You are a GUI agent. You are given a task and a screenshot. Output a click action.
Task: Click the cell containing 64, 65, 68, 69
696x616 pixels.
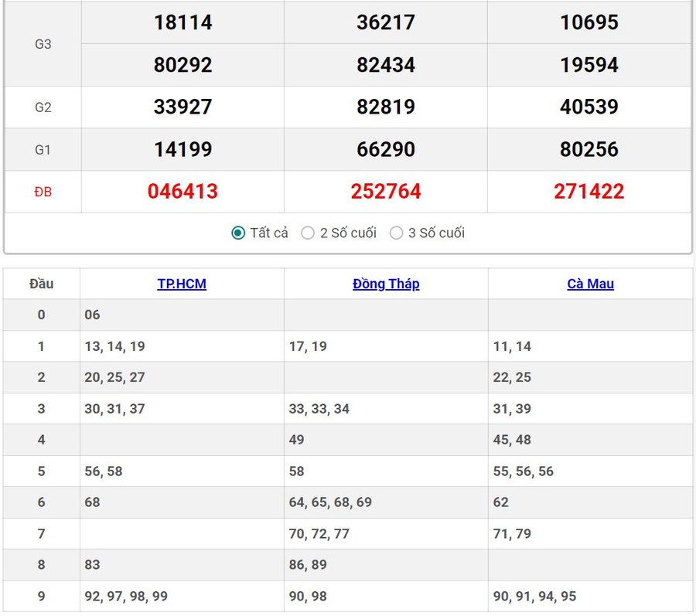coord(330,502)
